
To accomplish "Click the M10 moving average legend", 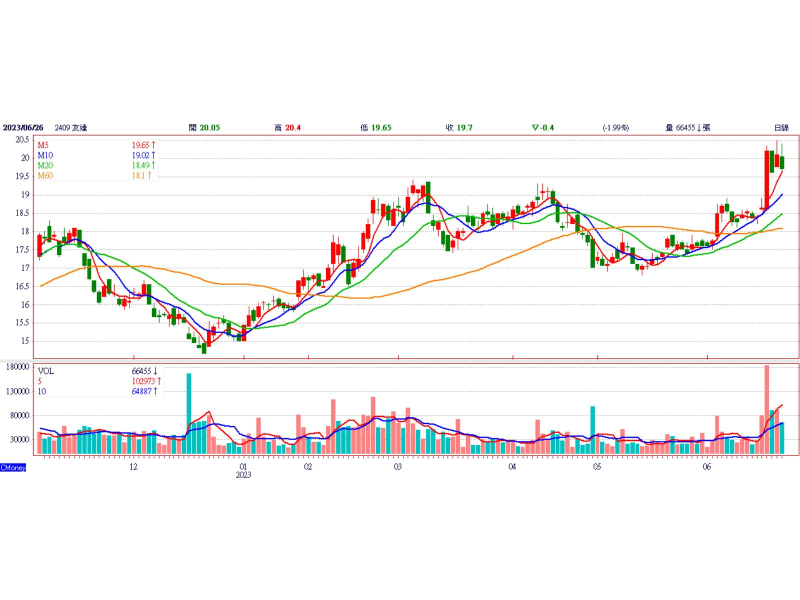I will coord(47,156).
